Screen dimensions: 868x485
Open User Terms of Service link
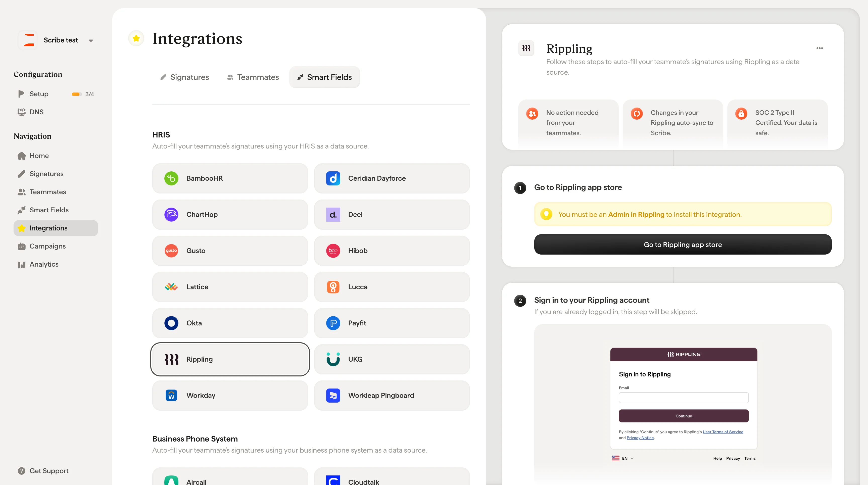[x=722, y=432]
